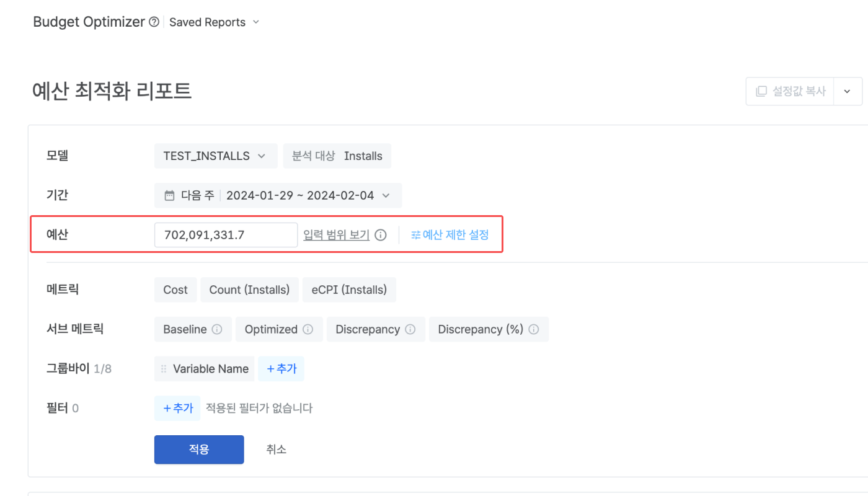Click the info icon on Baseline chip
Viewport: 868px width, 496px height.
coord(217,329)
